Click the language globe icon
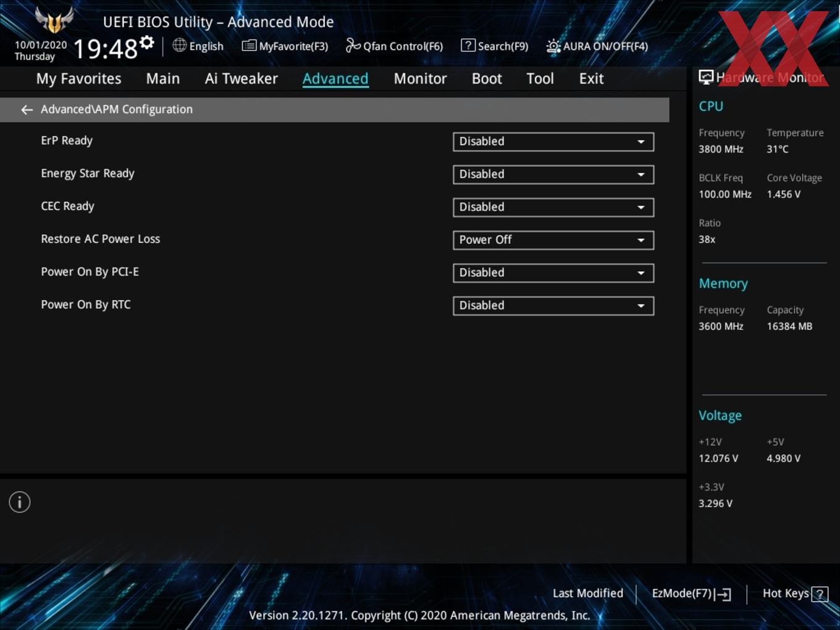840x630 pixels. [x=179, y=45]
